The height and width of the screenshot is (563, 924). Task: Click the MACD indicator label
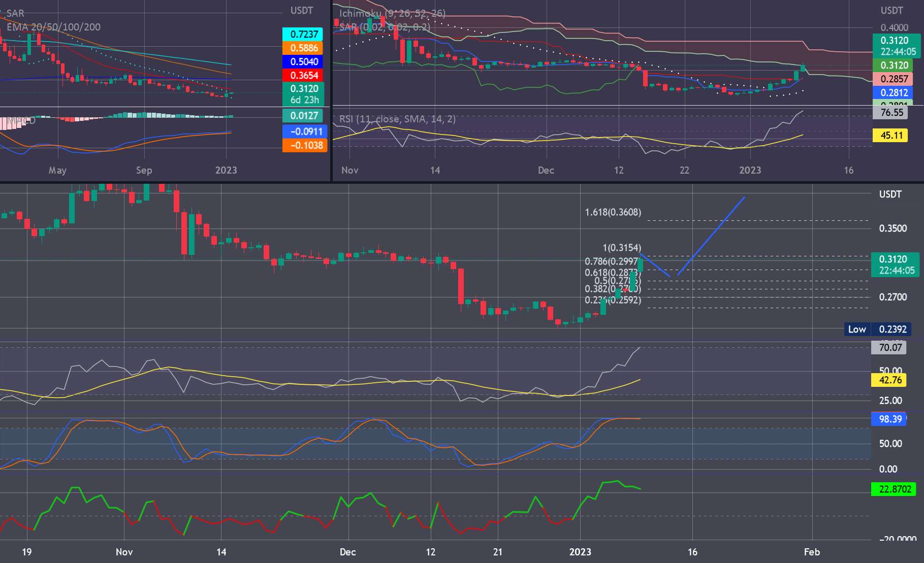click(21, 121)
